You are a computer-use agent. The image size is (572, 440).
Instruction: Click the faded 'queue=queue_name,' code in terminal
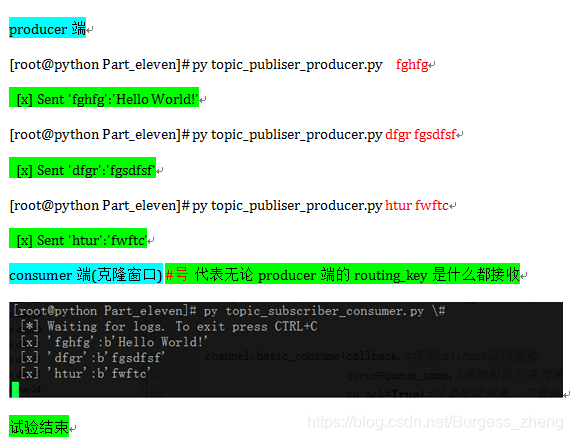click(399, 375)
